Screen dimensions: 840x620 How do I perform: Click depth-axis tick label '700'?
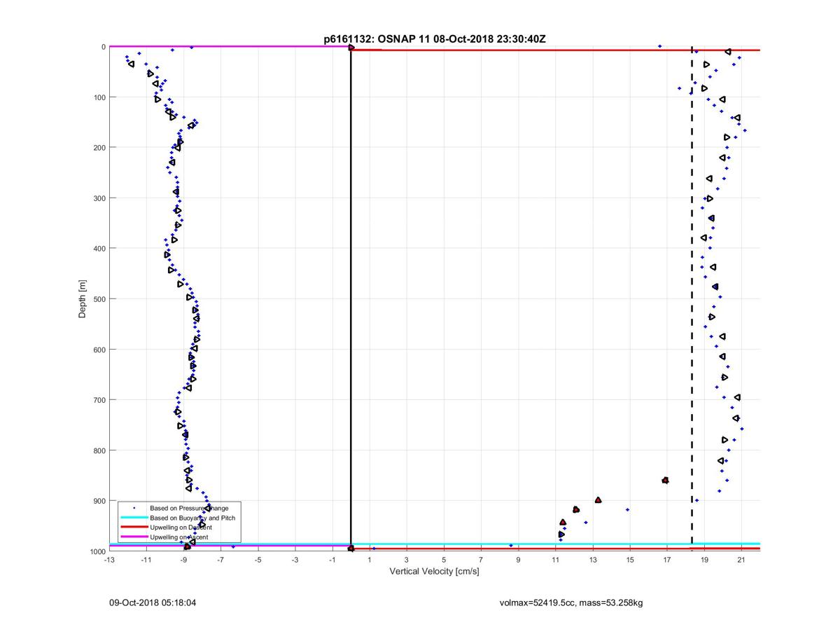point(99,400)
